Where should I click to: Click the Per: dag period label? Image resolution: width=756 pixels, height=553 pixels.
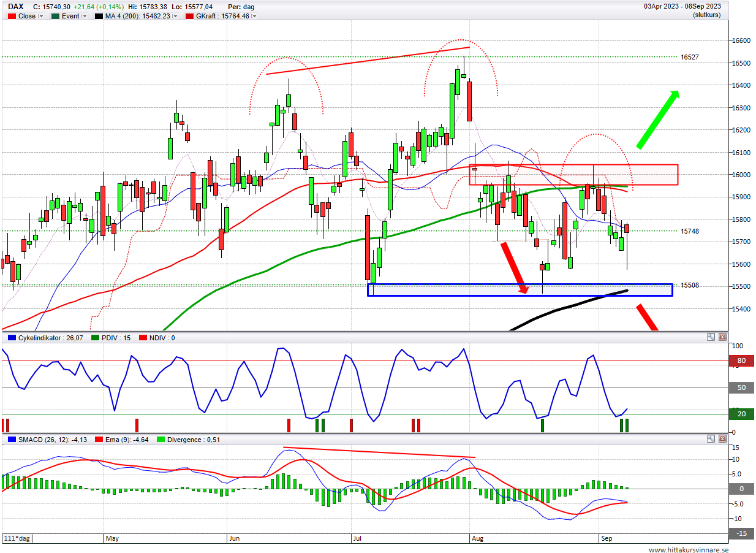click(241, 7)
